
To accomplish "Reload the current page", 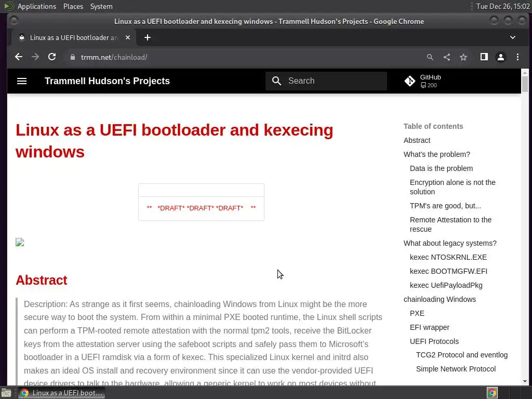I will tap(52, 57).
